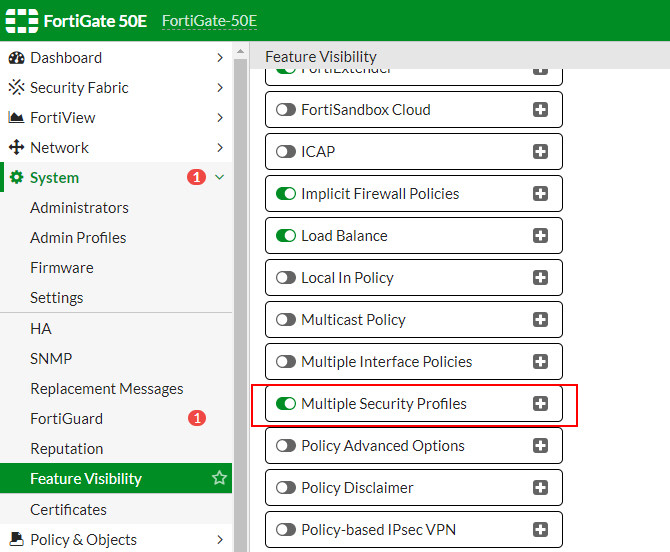Image resolution: width=670 pixels, height=552 pixels.
Task: Click the FortiGate-50E hostname link
Action: pos(209,21)
